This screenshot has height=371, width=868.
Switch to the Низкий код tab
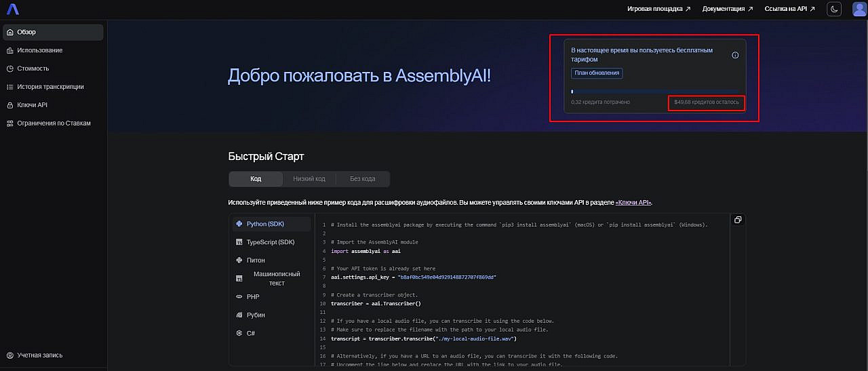(309, 178)
